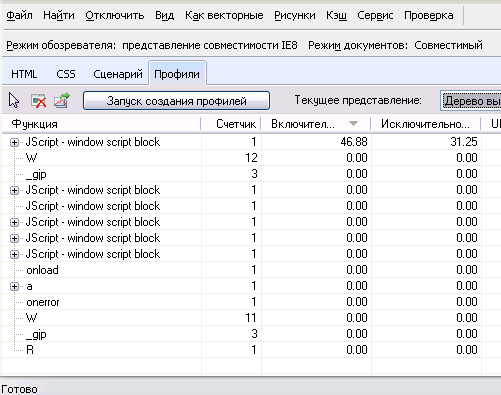Image resolution: width=501 pixels, height=395 pixels.
Task: Select the Профили tab
Action: [x=177, y=74]
